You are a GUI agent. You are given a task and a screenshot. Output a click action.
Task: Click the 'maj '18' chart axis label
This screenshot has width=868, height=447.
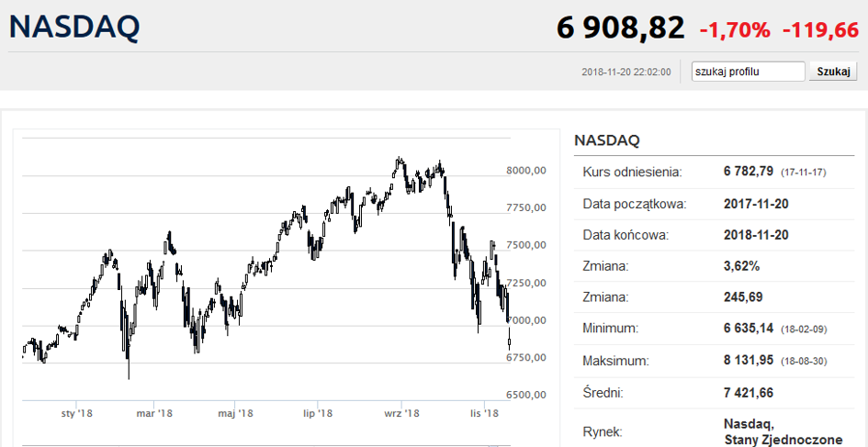(236, 414)
